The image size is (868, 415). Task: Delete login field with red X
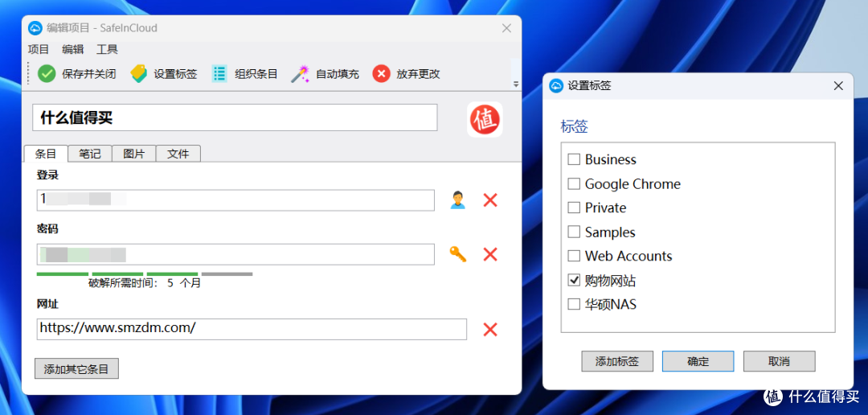490,200
